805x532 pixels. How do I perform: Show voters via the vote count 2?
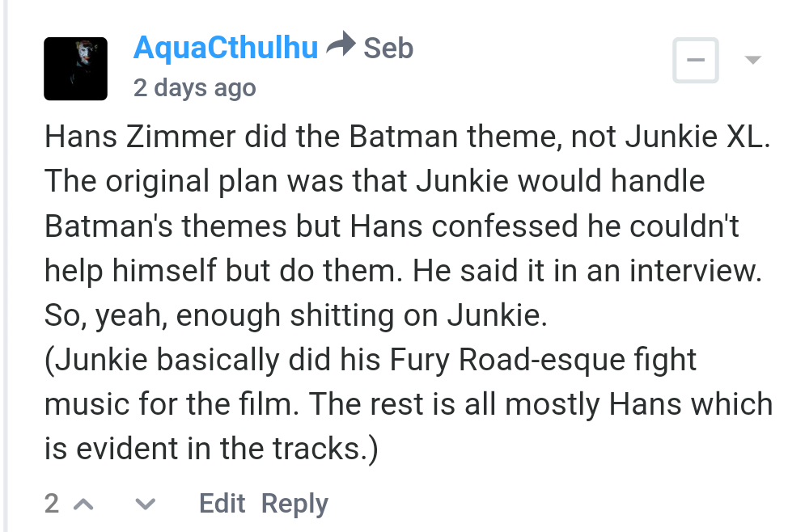tap(51, 503)
